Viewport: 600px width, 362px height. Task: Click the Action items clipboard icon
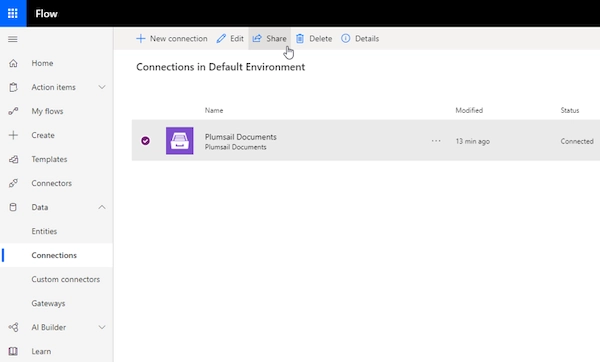click(x=13, y=87)
